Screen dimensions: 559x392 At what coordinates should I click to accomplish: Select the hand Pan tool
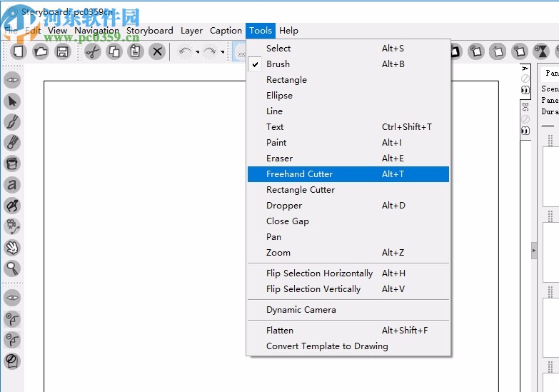pos(12,248)
